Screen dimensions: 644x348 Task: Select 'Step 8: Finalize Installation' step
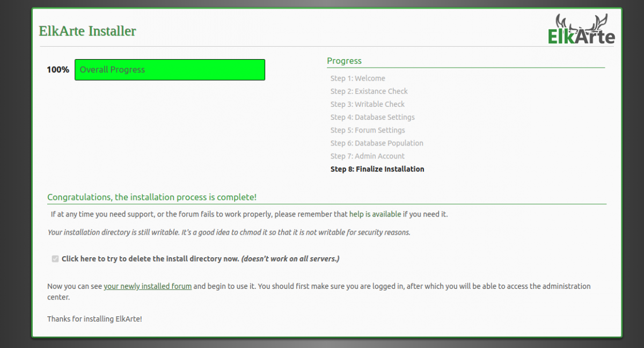tap(377, 169)
